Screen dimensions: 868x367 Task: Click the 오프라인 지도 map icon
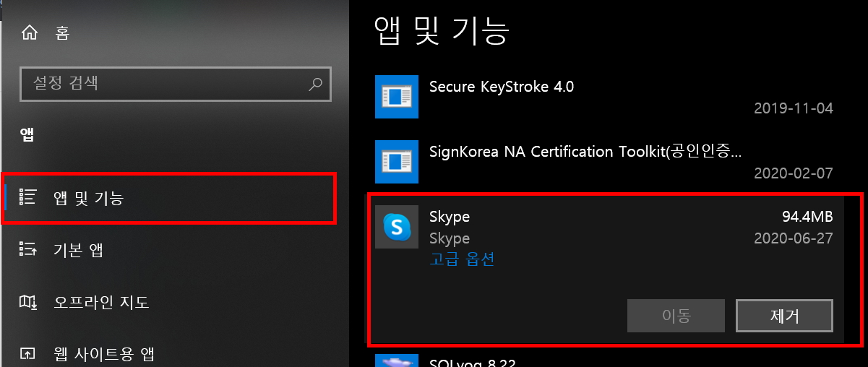29,302
